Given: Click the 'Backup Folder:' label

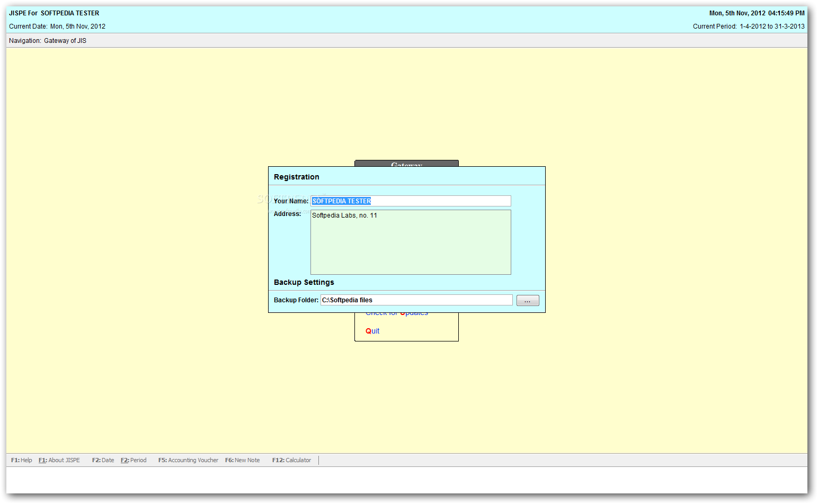Looking at the screenshot, I should 296,300.
